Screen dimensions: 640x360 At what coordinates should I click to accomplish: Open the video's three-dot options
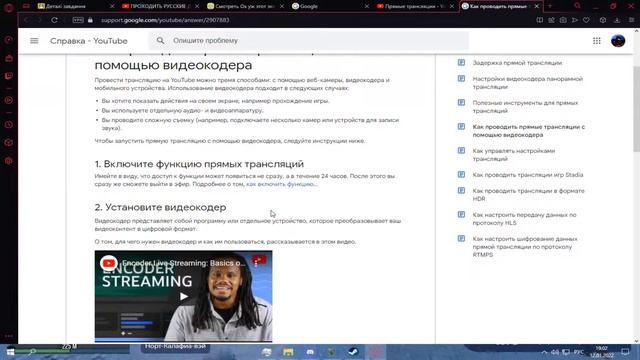(256, 263)
